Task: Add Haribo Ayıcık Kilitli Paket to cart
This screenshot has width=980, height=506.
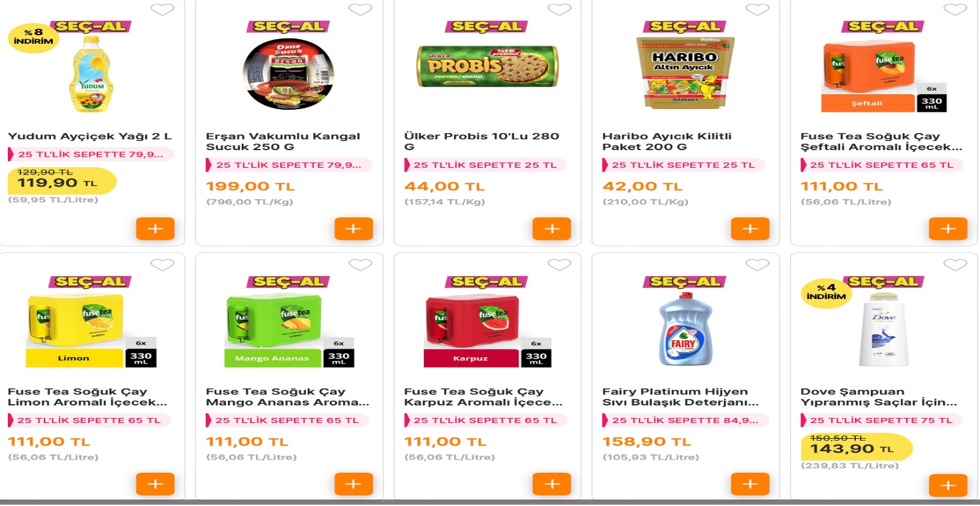Action: tap(750, 229)
